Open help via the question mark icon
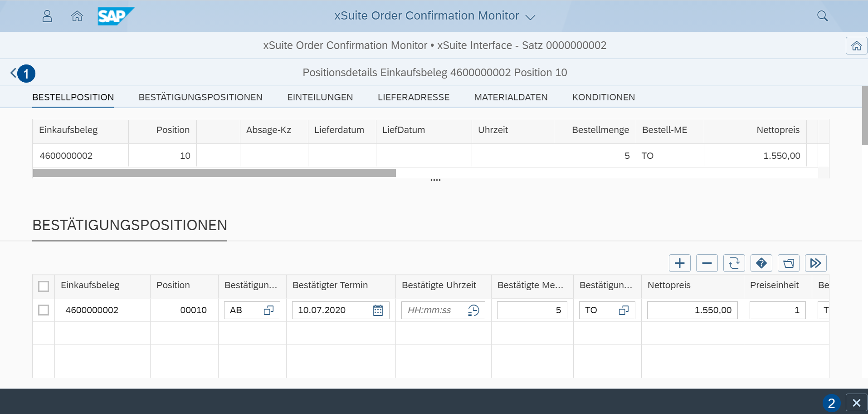Screen dimensions: 868x414 coord(761,263)
